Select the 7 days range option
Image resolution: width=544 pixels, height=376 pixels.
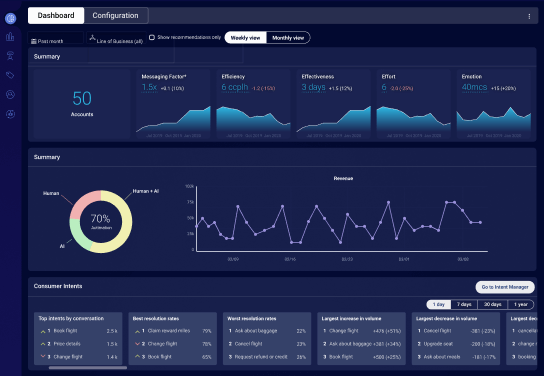coord(464,304)
